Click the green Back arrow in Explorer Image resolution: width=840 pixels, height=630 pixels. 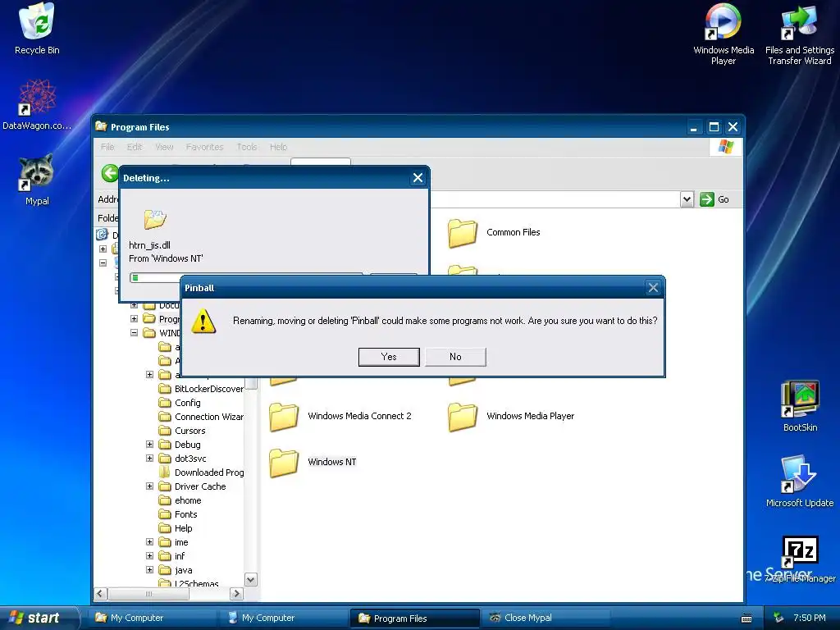point(110,173)
